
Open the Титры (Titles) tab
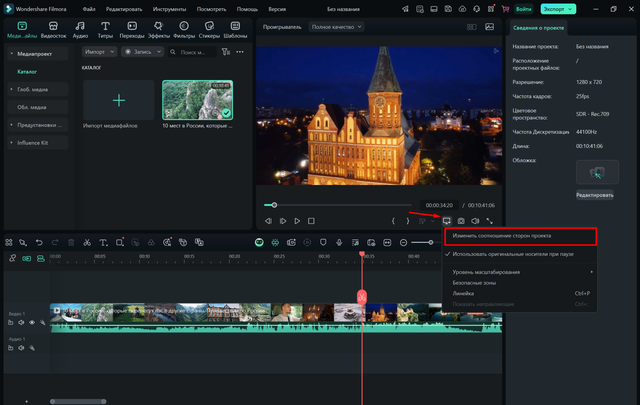[105, 29]
